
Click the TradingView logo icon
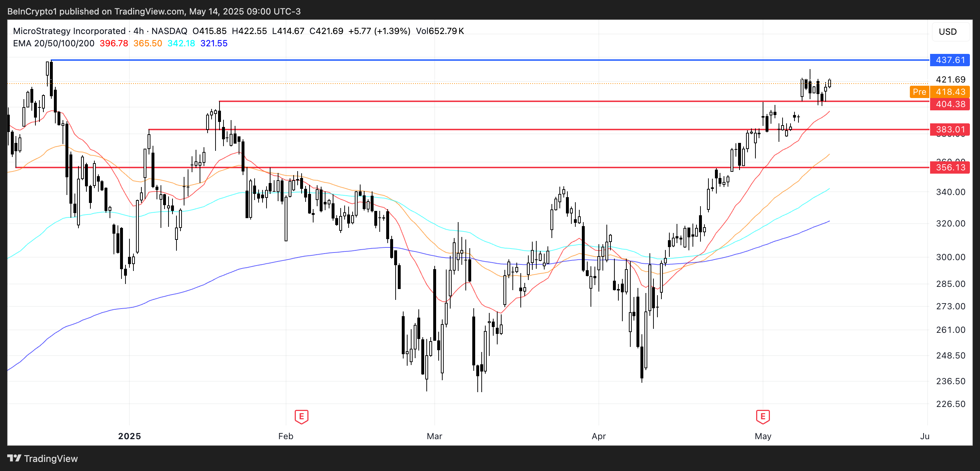(x=14, y=458)
